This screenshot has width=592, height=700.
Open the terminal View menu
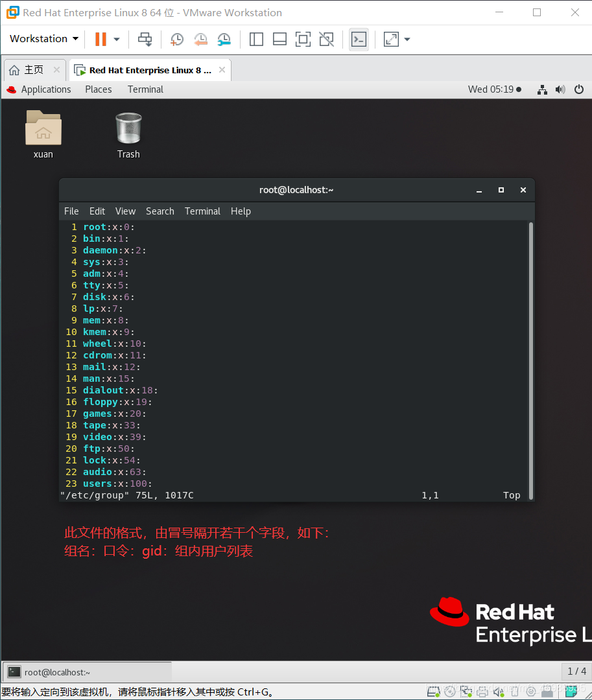click(125, 211)
